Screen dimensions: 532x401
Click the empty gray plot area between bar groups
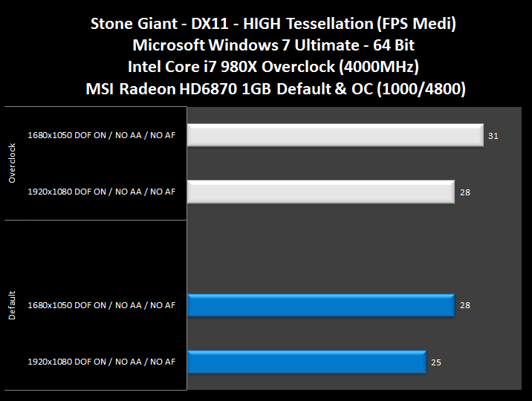click(334, 249)
